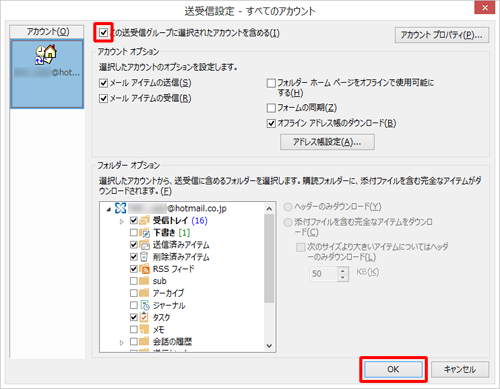500x389 pixels.
Task: Click the account icon in the account list
Action: point(46,55)
